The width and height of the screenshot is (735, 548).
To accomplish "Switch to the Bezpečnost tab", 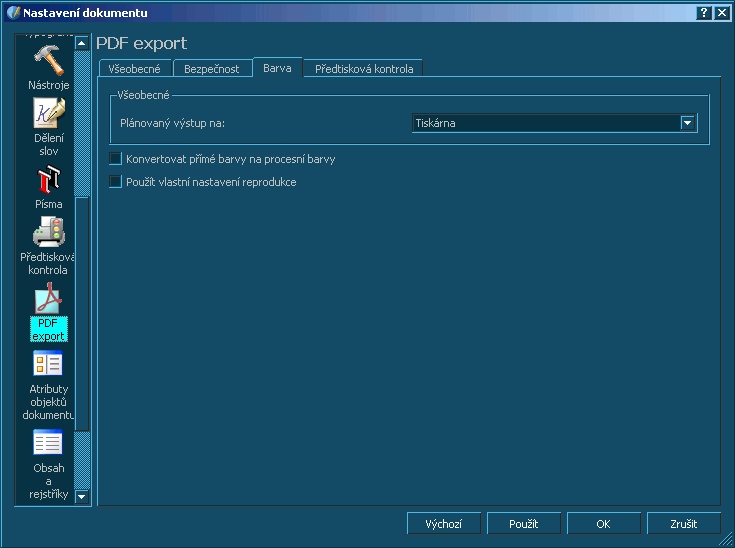I will pyautogui.click(x=211, y=69).
